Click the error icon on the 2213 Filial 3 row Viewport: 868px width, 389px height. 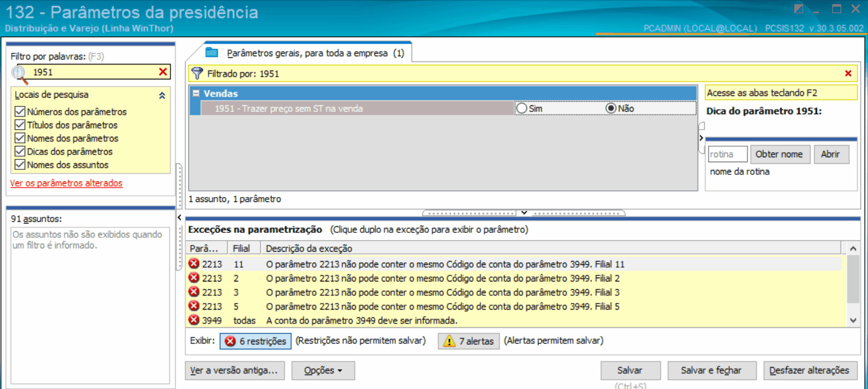click(x=194, y=292)
